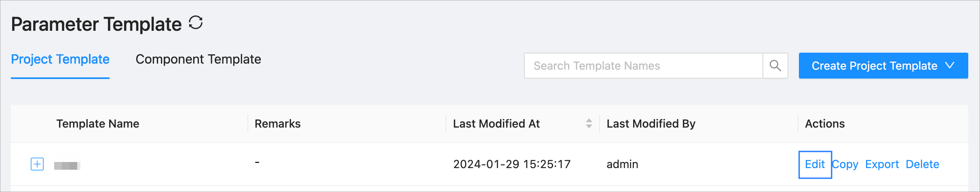This screenshot has height=192, width=980.
Task: Switch to the Project Template tab
Action: (60, 60)
